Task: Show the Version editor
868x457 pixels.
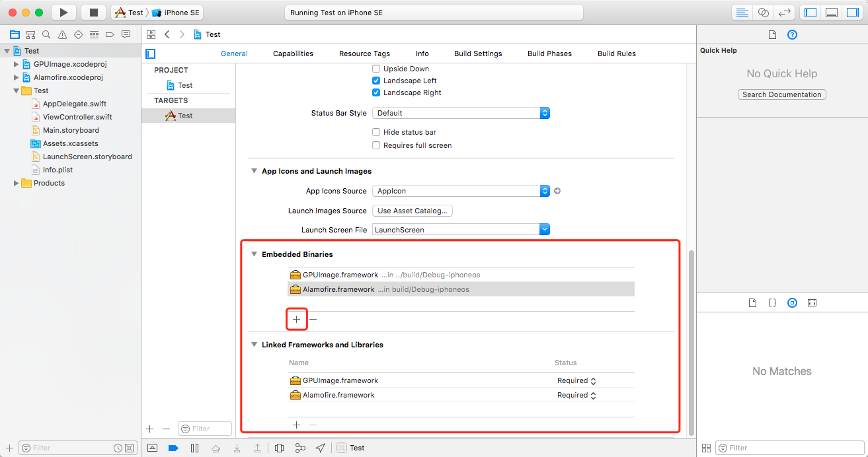Action: click(x=785, y=13)
